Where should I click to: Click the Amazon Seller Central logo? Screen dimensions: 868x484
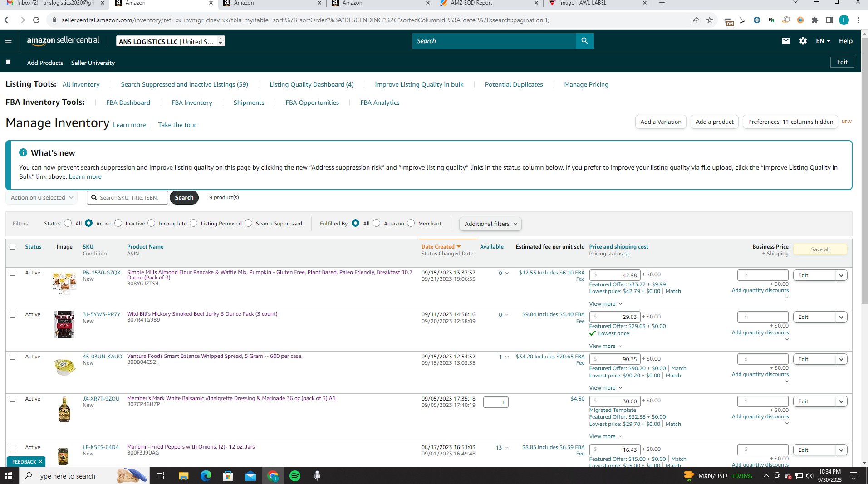pyautogui.click(x=63, y=41)
